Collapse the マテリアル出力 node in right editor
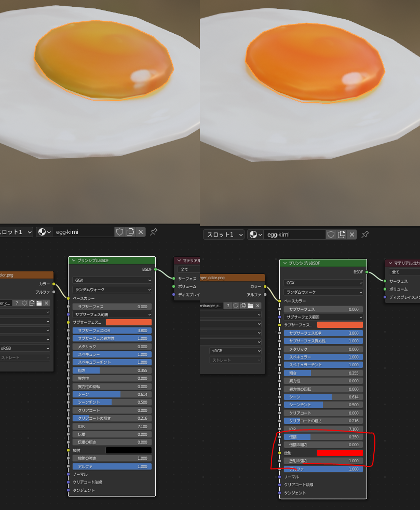Screen dimensions: 420x510 coord(390,263)
